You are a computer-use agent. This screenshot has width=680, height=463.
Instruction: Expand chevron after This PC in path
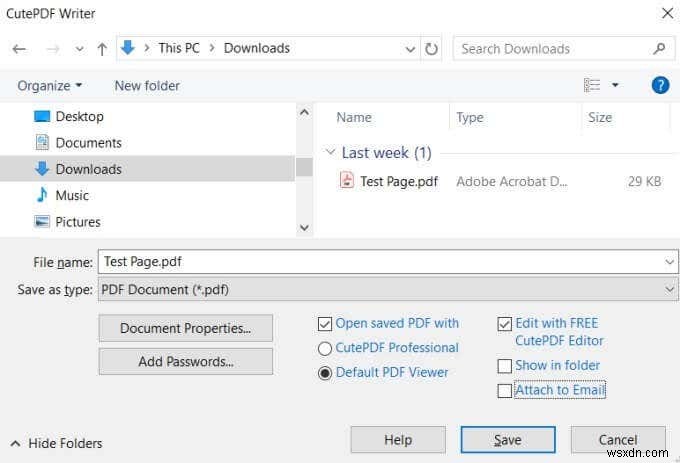212,48
